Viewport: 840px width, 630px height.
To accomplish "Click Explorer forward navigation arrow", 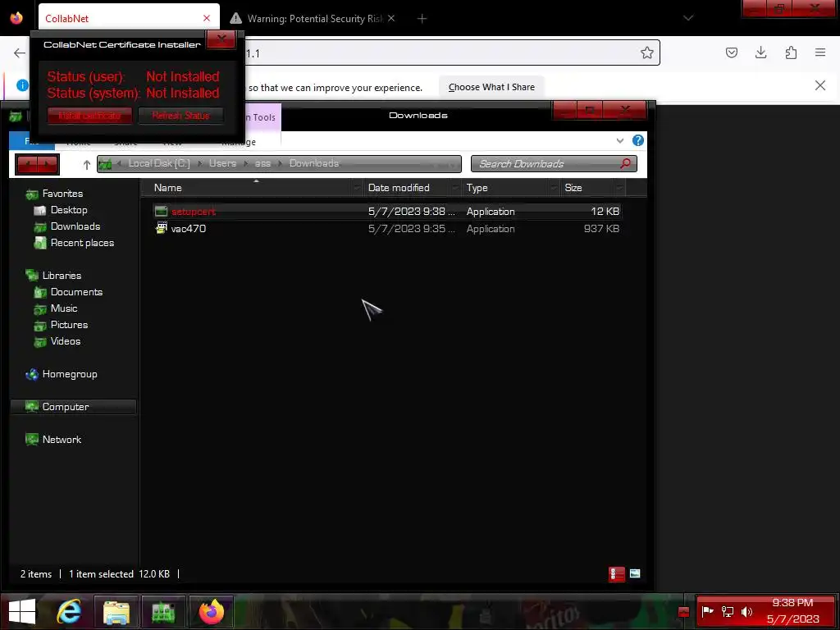I will tap(47, 164).
